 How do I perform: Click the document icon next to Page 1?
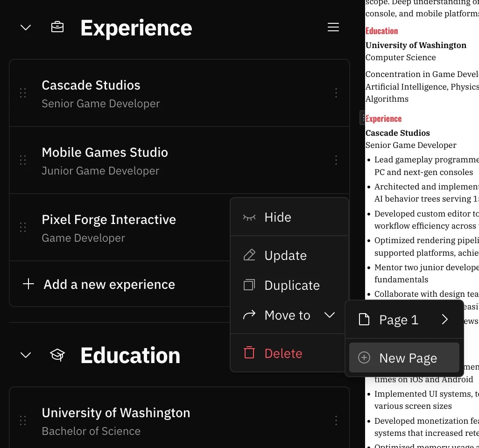(x=364, y=320)
